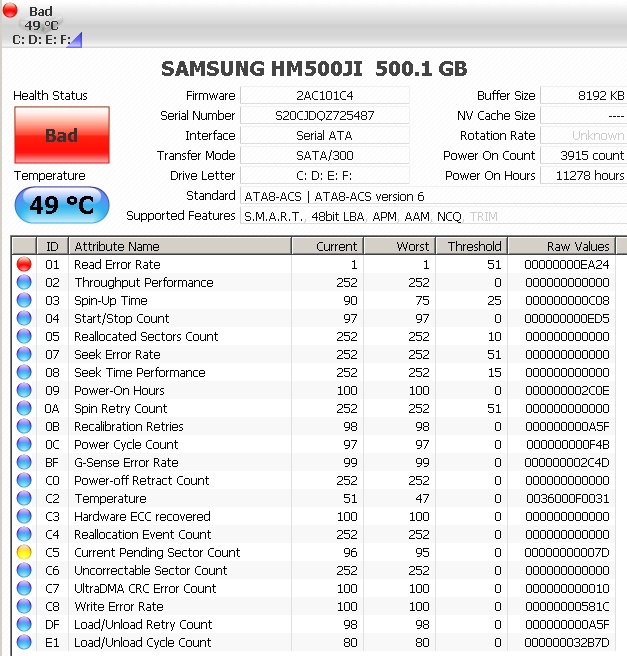Click the Raw Values column header
The image size is (627, 656).
[561, 246]
